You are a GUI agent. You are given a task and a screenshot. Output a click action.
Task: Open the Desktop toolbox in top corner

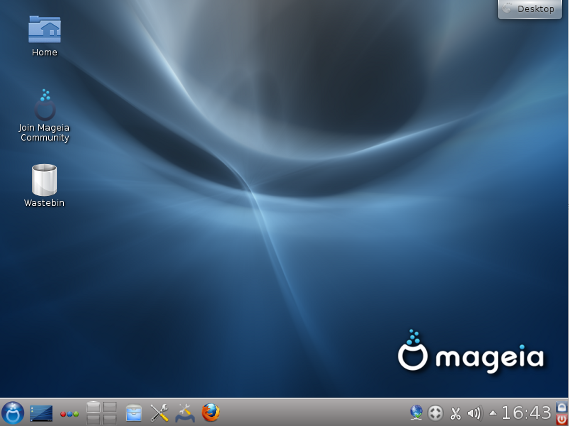click(x=530, y=9)
